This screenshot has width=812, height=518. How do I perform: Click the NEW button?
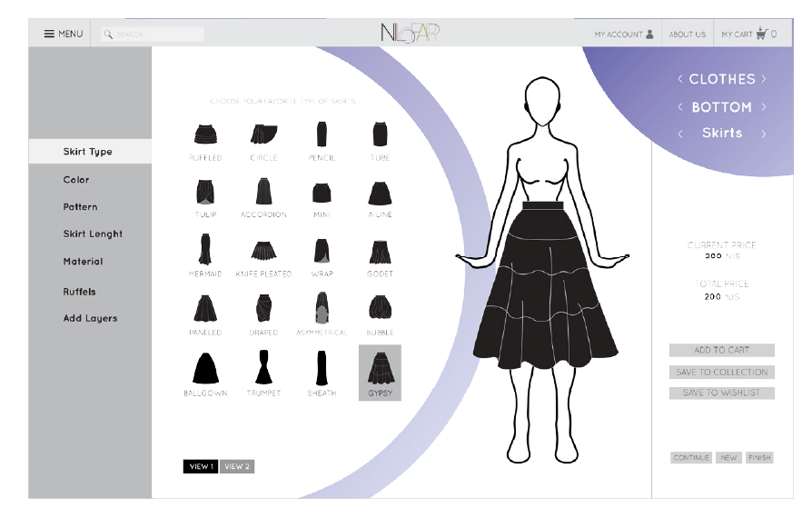click(728, 457)
